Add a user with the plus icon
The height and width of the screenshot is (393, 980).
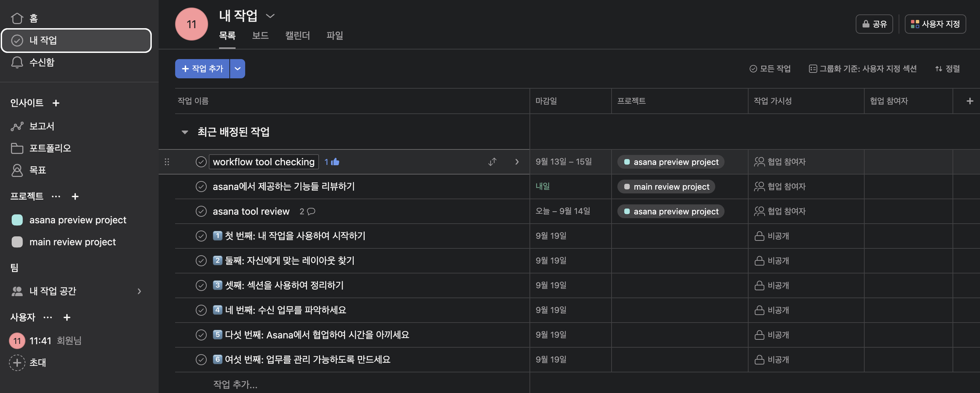[67, 317]
